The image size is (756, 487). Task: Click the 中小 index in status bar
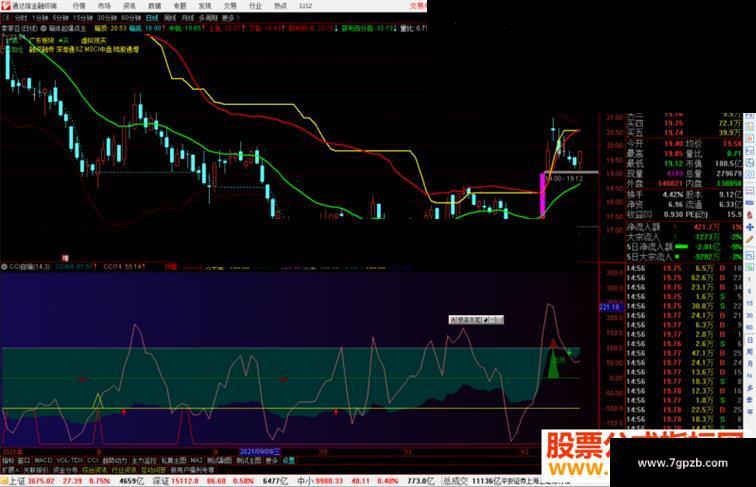click(x=305, y=481)
